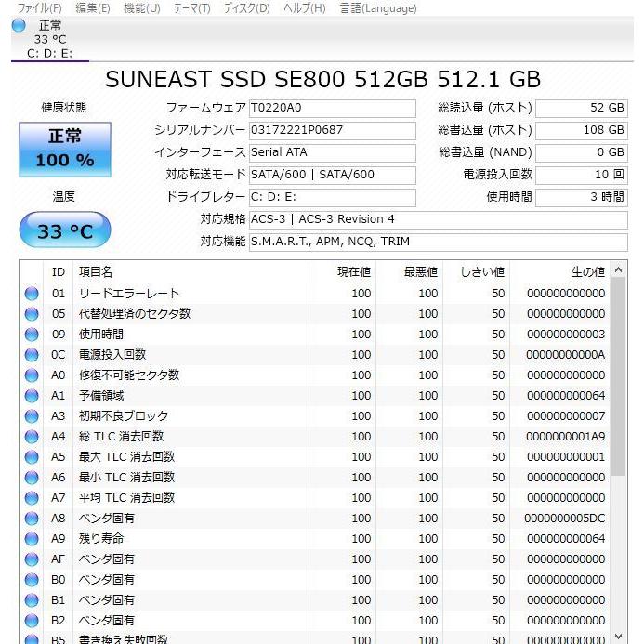Click the 52 GB total host reads value
This screenshot has height=644, width=644.
coord(582,108)
